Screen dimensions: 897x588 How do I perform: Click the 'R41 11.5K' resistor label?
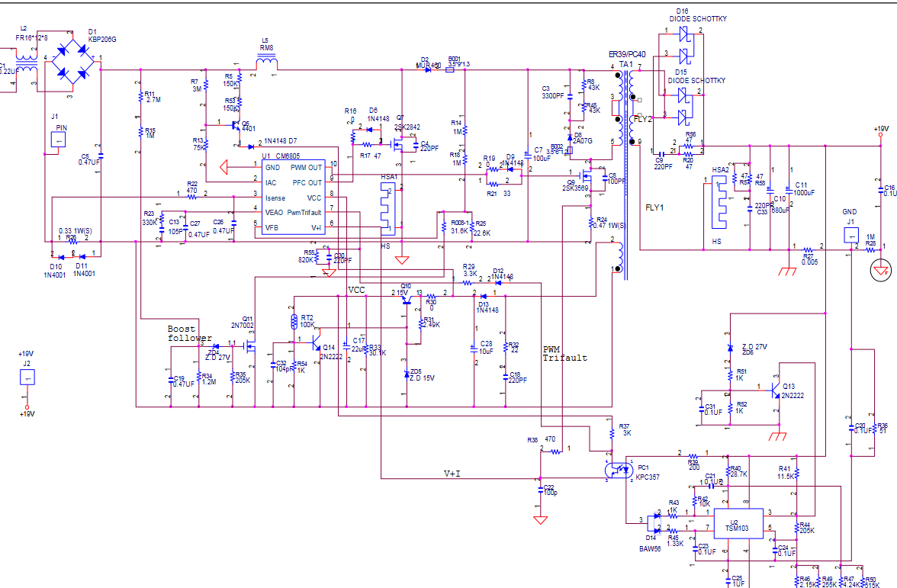(x=786, y=473)
